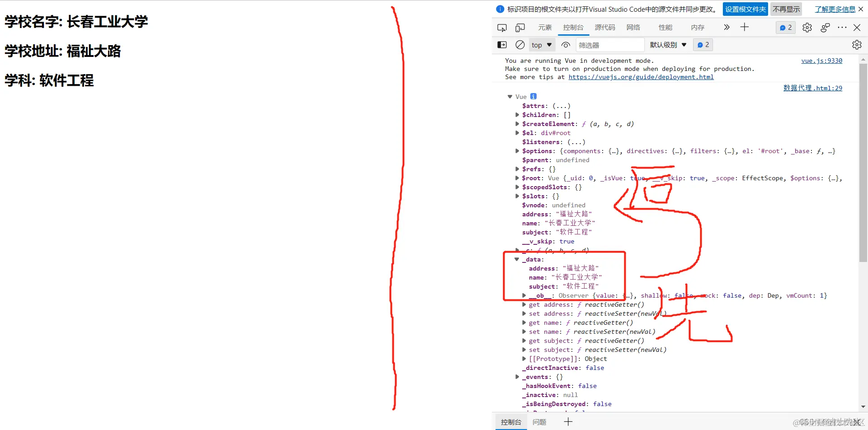
Task: Expand set address reactiveSetter
Action: [x=524, y=313]
